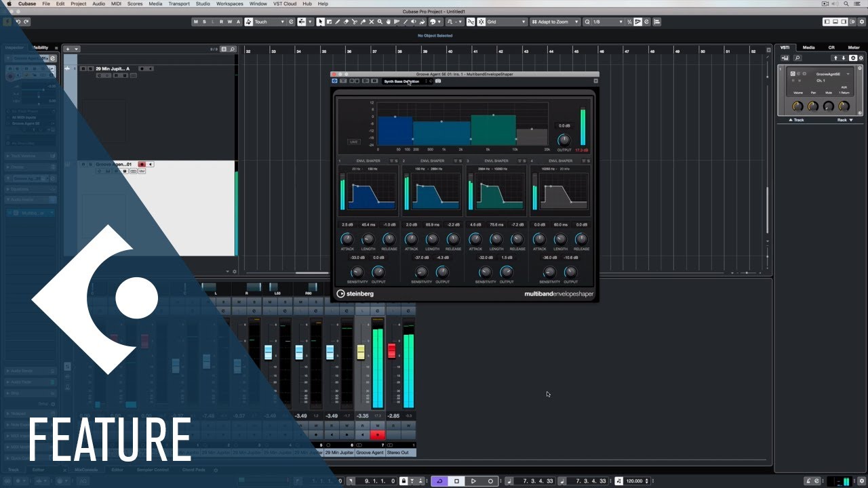
Task: Toggle the LIVE button in plugin
Action: tap(353, 142)
